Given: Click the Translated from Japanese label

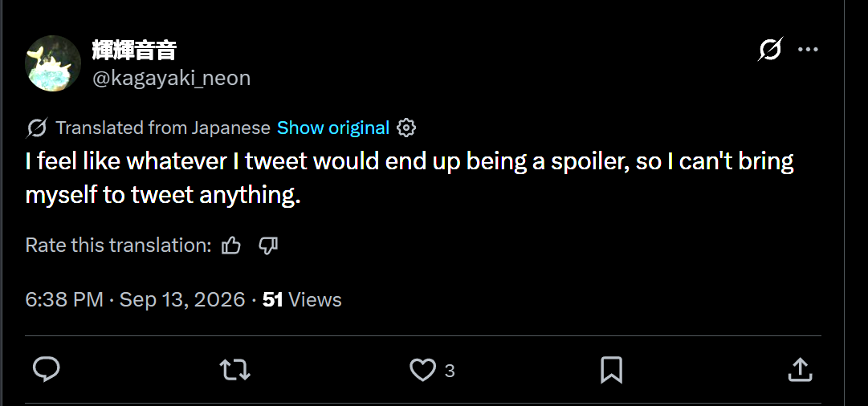Looking at the screenshot, I should tap(163, 128).
